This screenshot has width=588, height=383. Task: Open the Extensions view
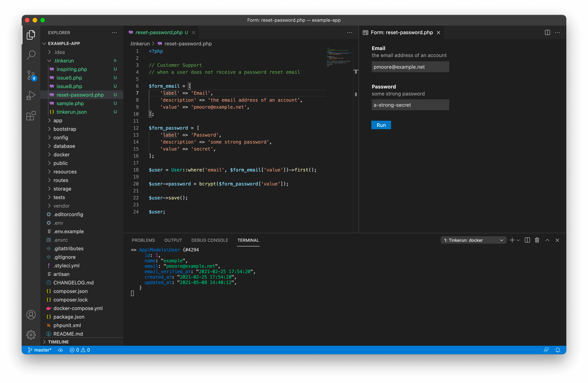[31, 116]
